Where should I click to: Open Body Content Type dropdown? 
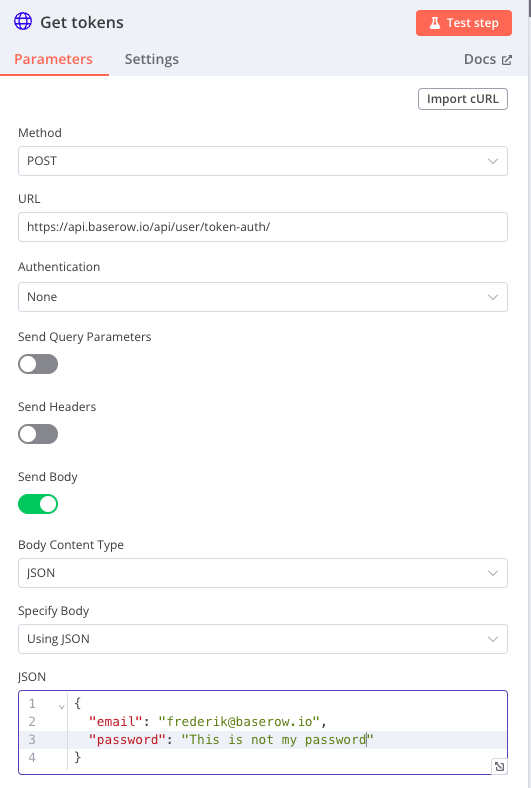263,573
